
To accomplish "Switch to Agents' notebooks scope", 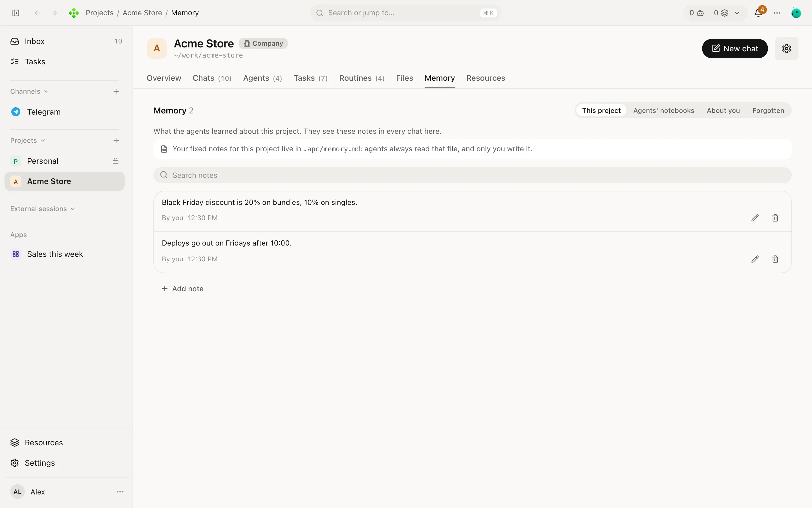I will (663, 111).
